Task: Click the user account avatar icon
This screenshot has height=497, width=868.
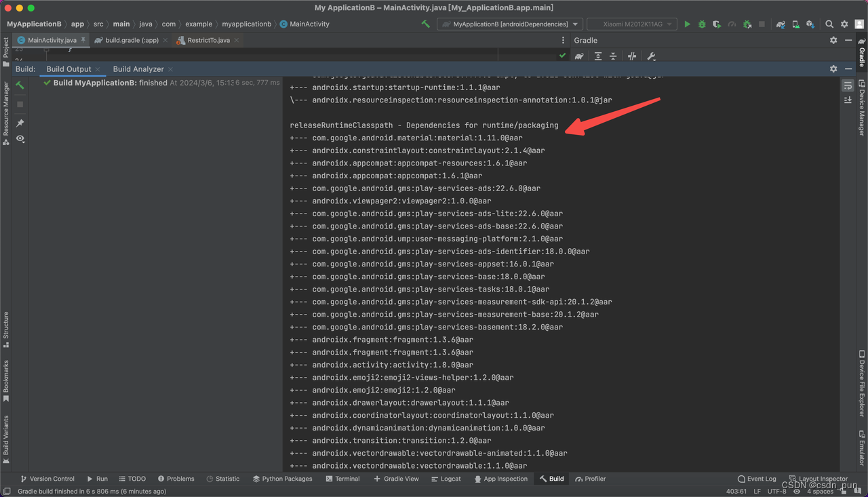Action: pos(859,24)
